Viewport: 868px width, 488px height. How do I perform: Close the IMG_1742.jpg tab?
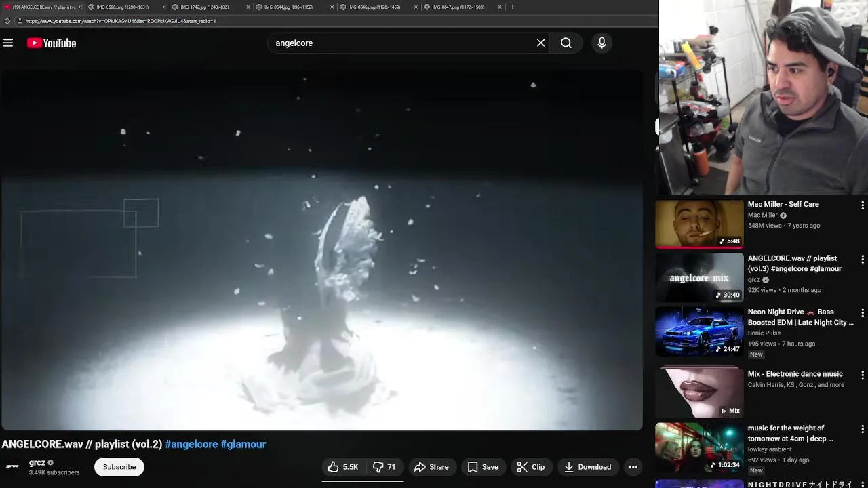point(248,7)
